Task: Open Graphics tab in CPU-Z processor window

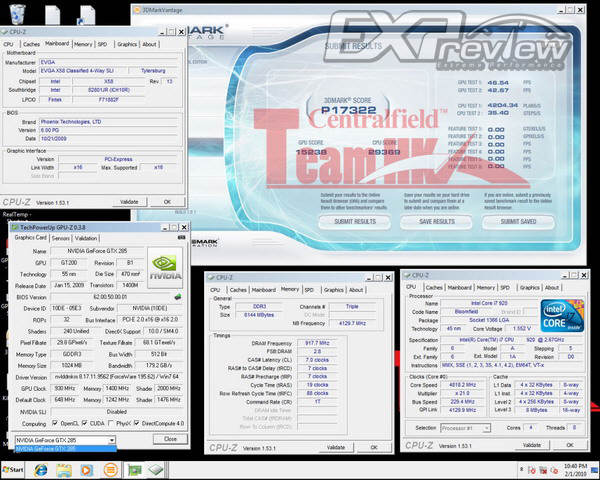Action: pos(530,287)
